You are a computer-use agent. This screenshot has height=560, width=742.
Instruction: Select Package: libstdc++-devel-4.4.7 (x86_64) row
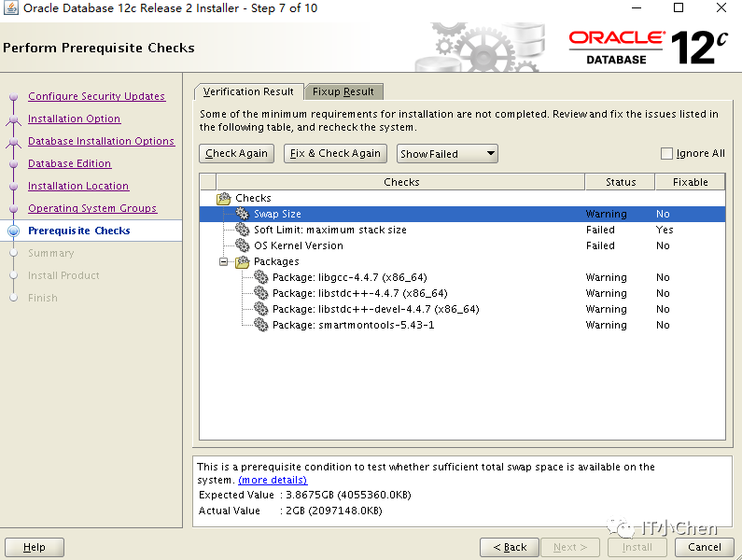point(462,309)
